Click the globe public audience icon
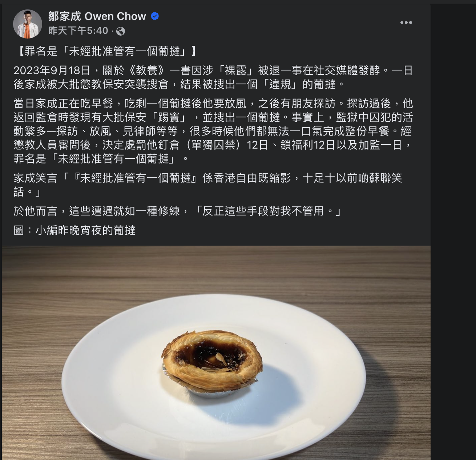Image resolution: width=476 pixels, height=460 pixels. [121, 31]
